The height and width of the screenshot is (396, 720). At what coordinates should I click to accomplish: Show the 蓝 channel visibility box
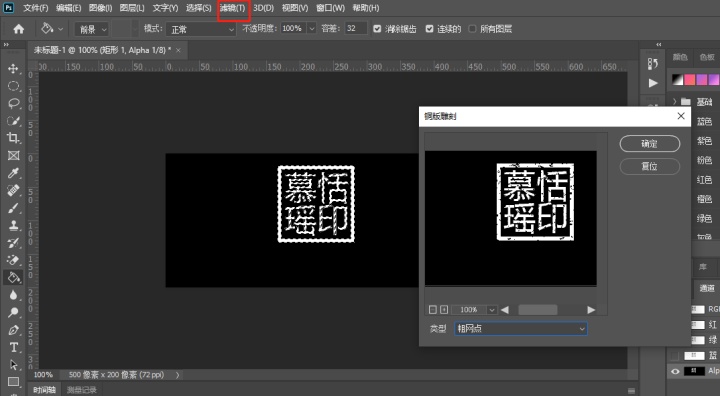675,356
